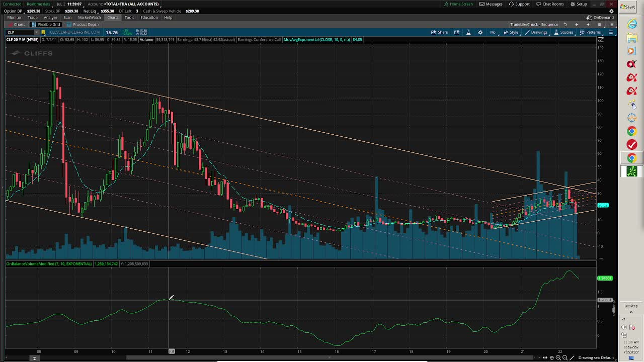The image size is (644, 362).
Task: Click the Windows Start button
Action: (628, 7)
